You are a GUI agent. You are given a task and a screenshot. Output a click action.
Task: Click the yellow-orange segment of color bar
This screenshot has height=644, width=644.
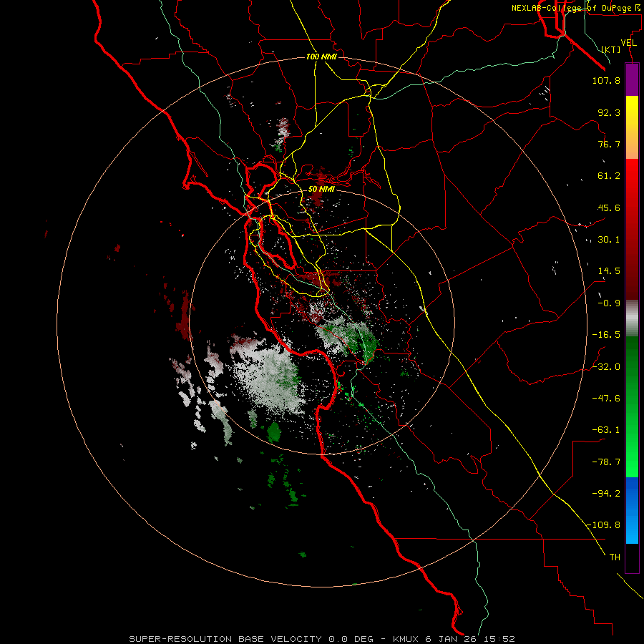pos(632,127)
